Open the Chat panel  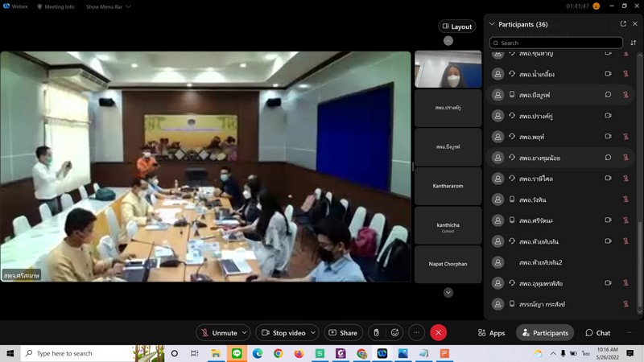pyautogui.click(x=597, y=332)
